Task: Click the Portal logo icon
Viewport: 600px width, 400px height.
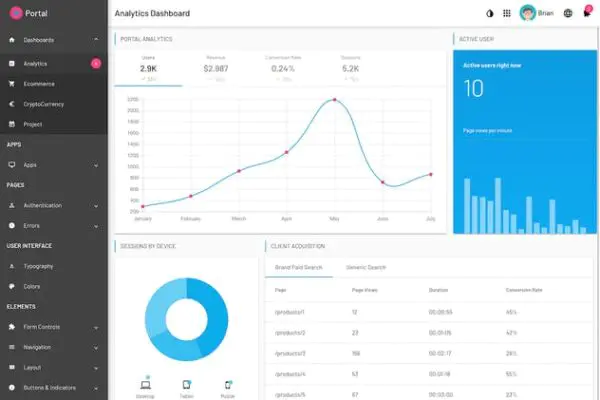Action: [16, 13]
